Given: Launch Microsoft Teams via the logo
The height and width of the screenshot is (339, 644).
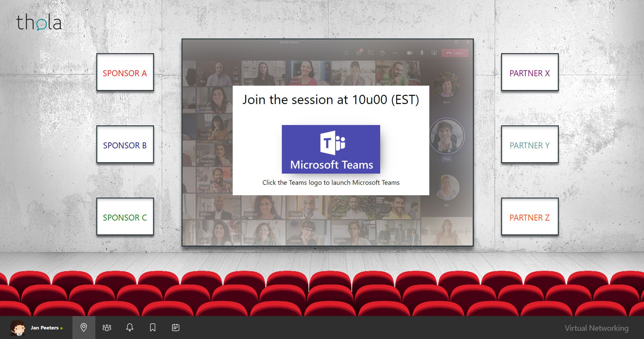Looking at the screenshot, I should coord(331,149).
